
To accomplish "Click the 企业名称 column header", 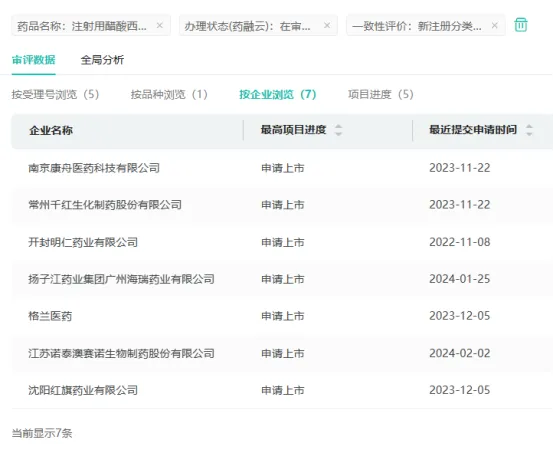I will coord(51,130).
